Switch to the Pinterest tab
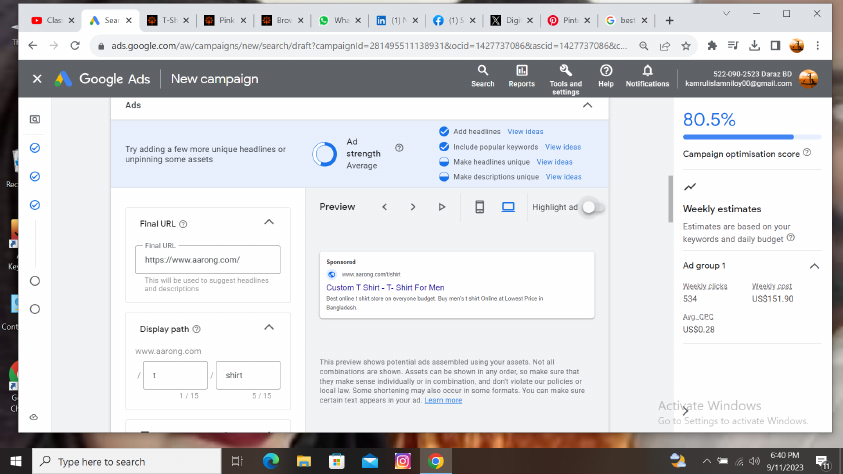The image size is (843, 474). (568, 20)
